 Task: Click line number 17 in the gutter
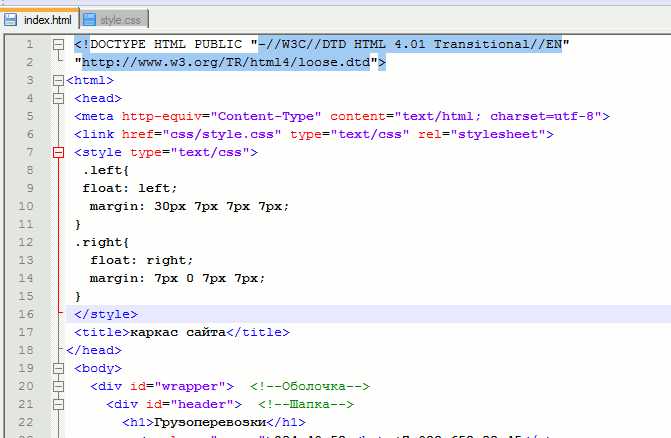[x=29, y=332]
